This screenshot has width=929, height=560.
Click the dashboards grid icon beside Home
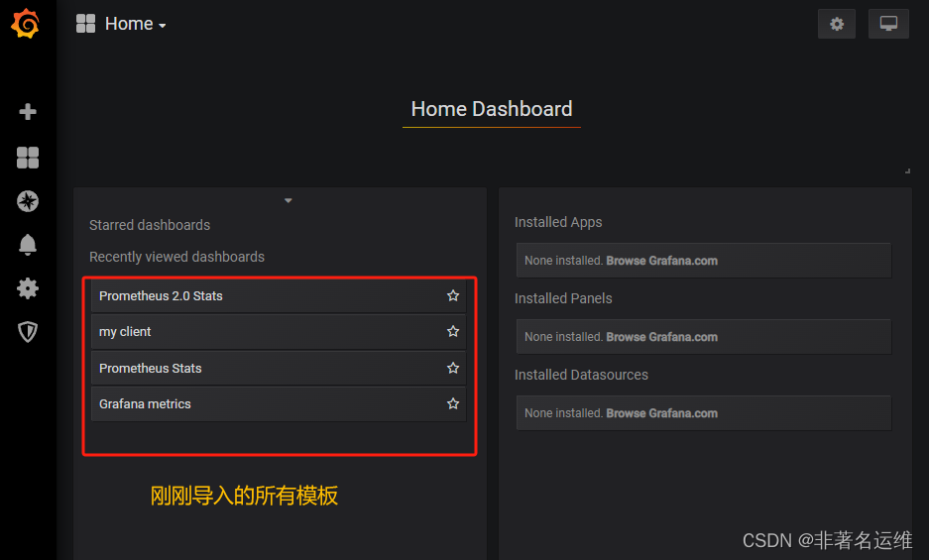point(86,24)
